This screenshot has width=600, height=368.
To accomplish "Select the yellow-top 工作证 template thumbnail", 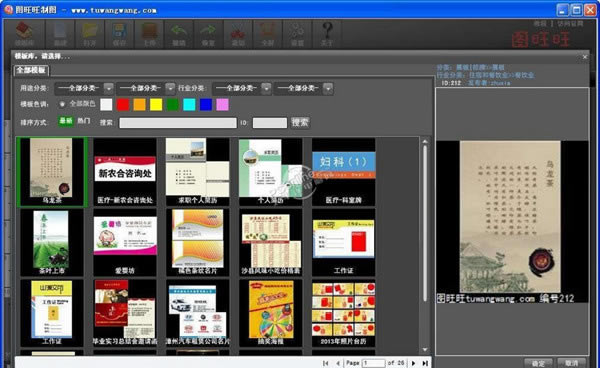I will click(x=344, y=242).
